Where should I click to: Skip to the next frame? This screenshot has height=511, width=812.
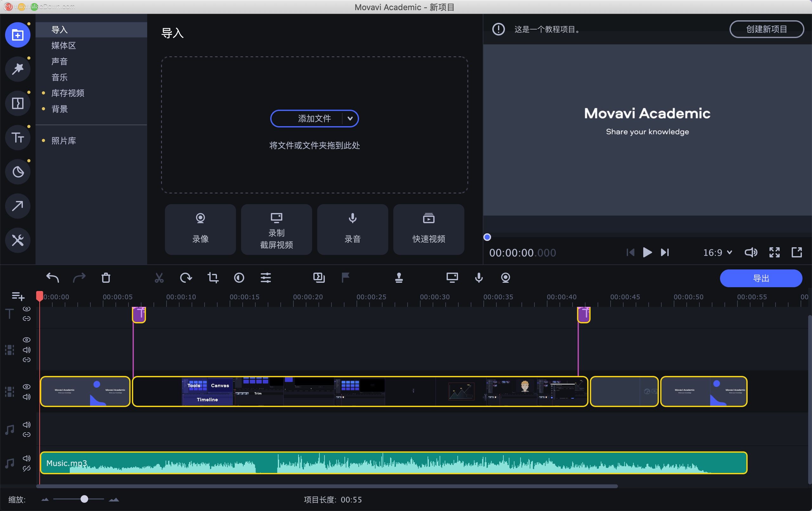click(665, 252)
